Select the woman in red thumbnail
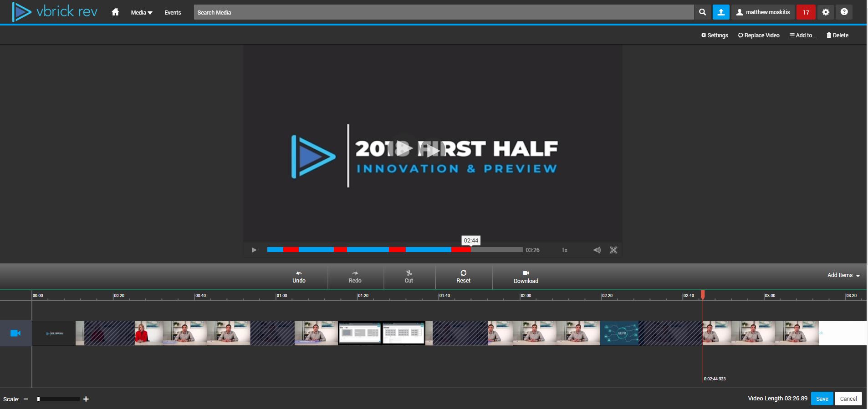 [x=148, y=333]
